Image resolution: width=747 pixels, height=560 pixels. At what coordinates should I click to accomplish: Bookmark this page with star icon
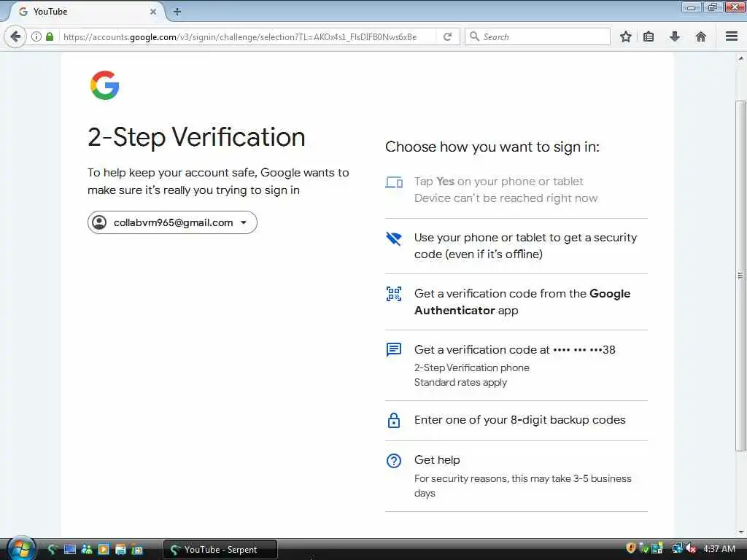(625, 36)
